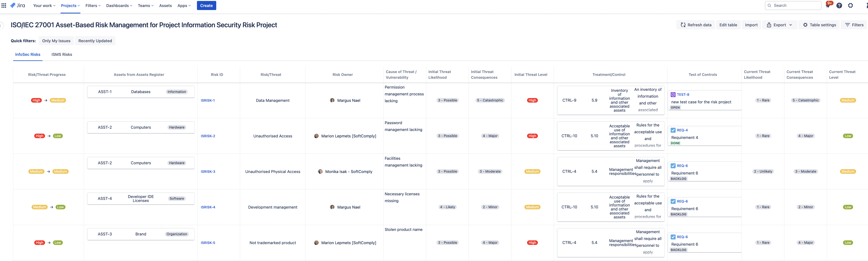Open the ISRISK-5 issue link
Screen dimensions: 868x261
point(208,243)
